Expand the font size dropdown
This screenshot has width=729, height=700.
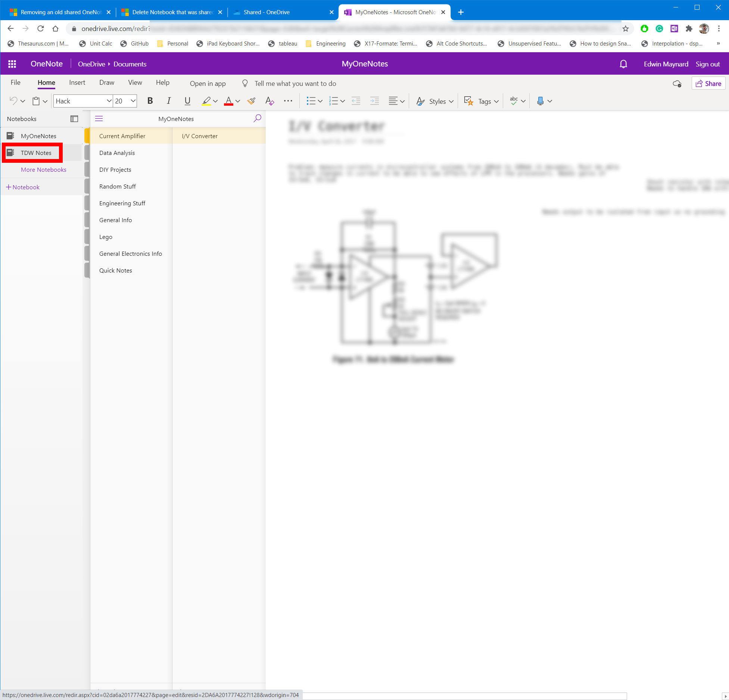(133, 101)
